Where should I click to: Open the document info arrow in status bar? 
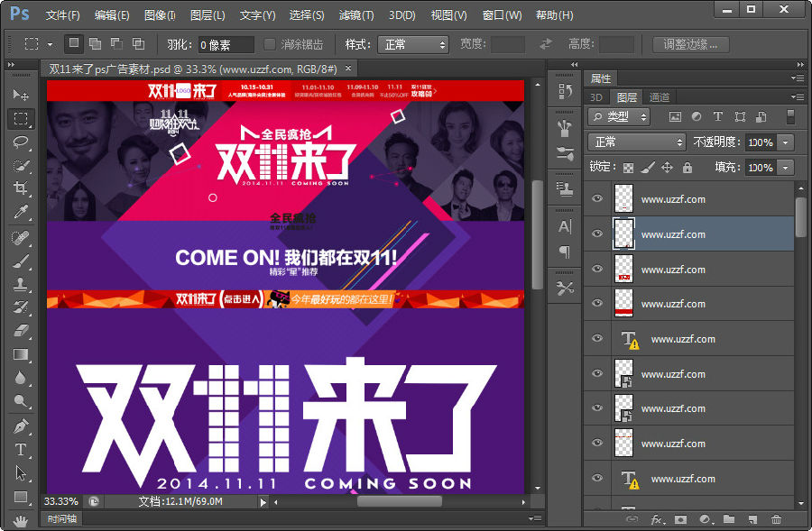[263, 502]
